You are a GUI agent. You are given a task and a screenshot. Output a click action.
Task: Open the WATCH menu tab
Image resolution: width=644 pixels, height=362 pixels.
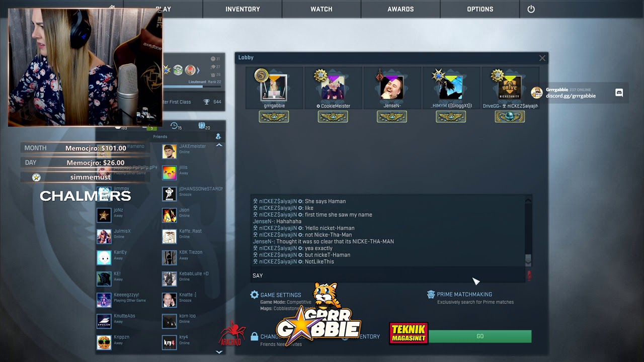[x=321, y=9]
